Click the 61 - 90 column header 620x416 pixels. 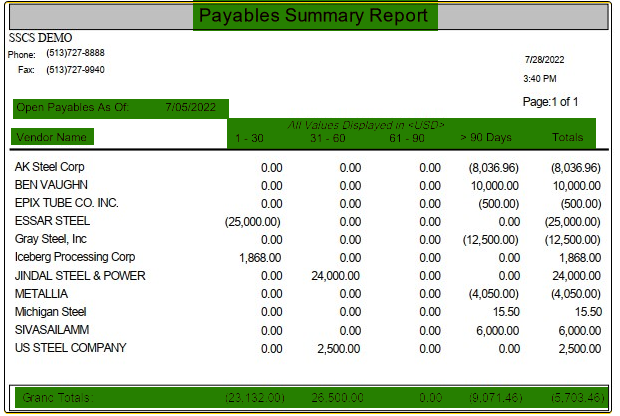click(406, 138)
